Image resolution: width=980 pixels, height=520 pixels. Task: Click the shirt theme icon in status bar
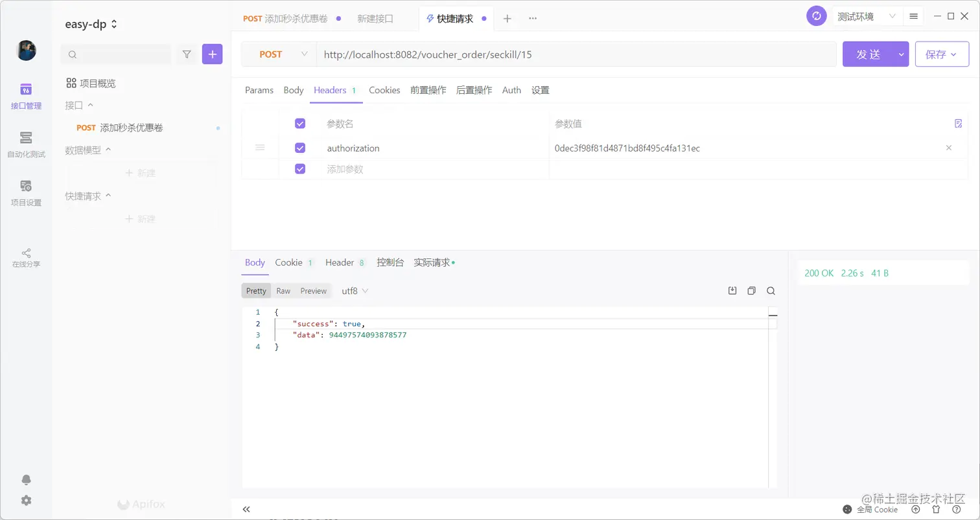(936, 510)
